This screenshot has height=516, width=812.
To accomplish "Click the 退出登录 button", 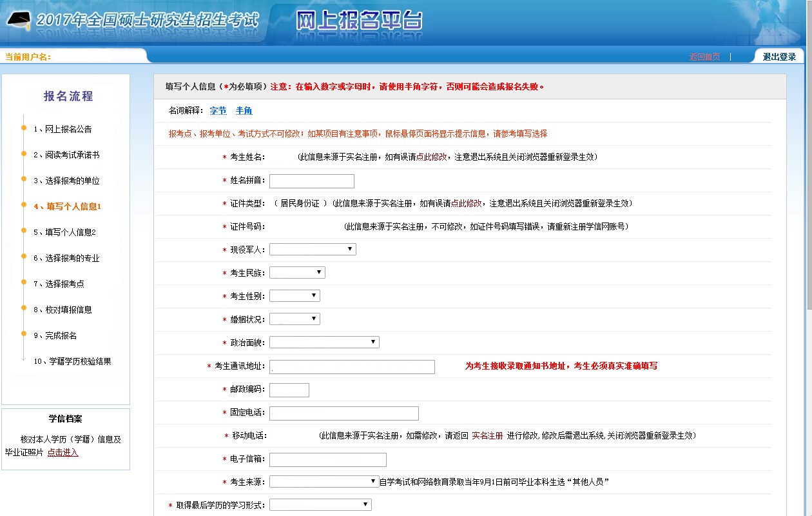I will [779, 57].
